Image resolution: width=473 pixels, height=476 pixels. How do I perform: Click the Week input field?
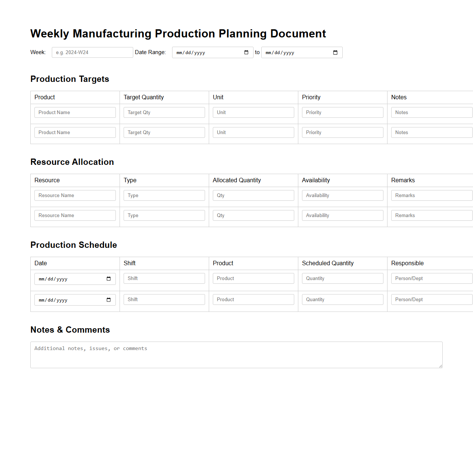pyautogui.click(x=92, y=52)
